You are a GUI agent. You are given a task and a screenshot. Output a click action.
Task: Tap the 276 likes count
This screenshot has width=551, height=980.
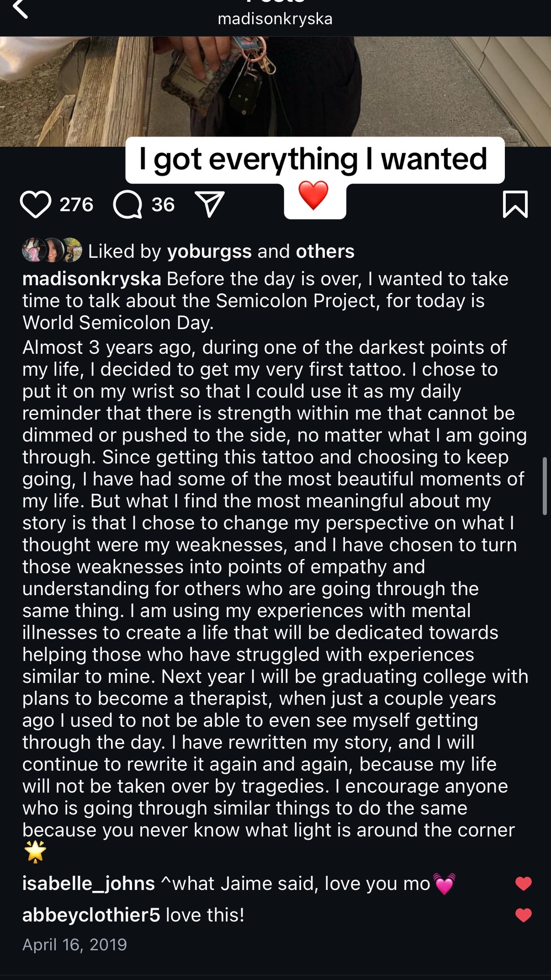(x=76, y=204)
